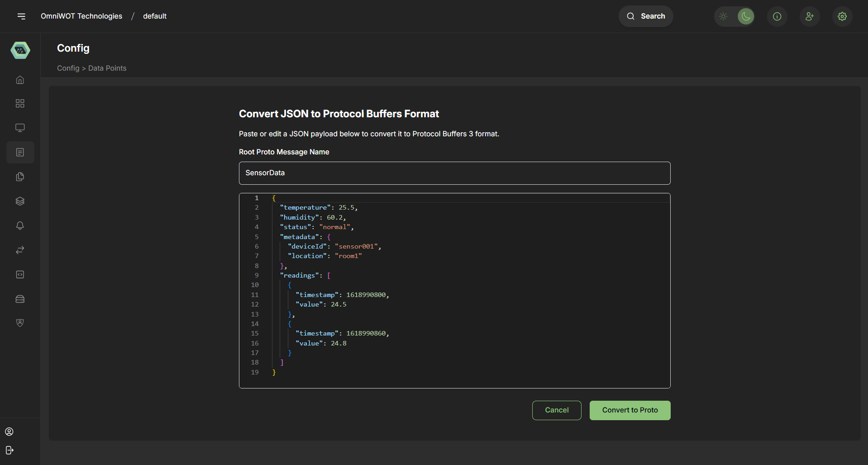868x465 pixels.
Task: Enable dark mode via the moon toggle
Action: 746,16
